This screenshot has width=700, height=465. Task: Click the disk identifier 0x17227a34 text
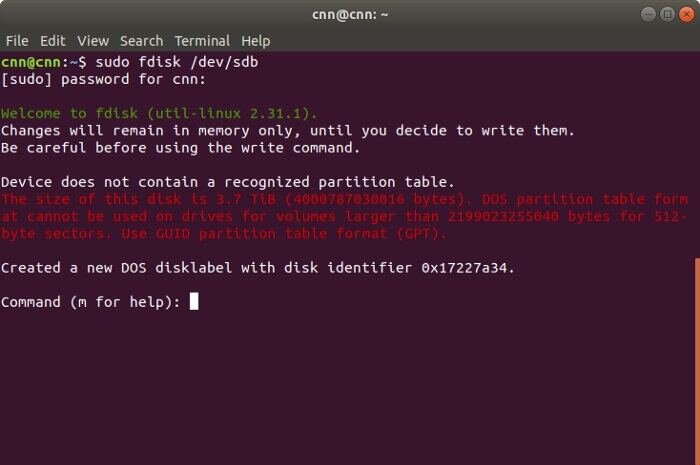pos(468,268)
